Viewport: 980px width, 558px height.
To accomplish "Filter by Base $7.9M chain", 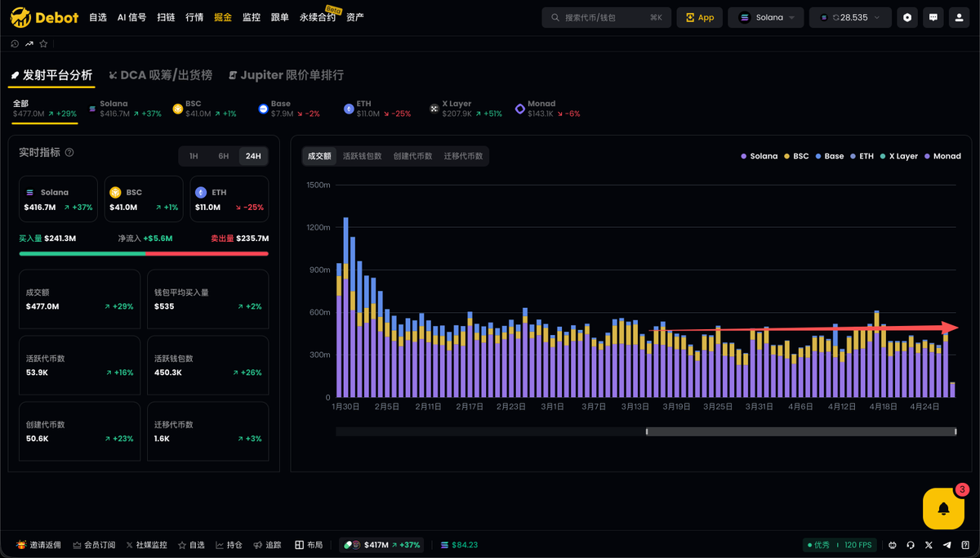I will 289,109.
